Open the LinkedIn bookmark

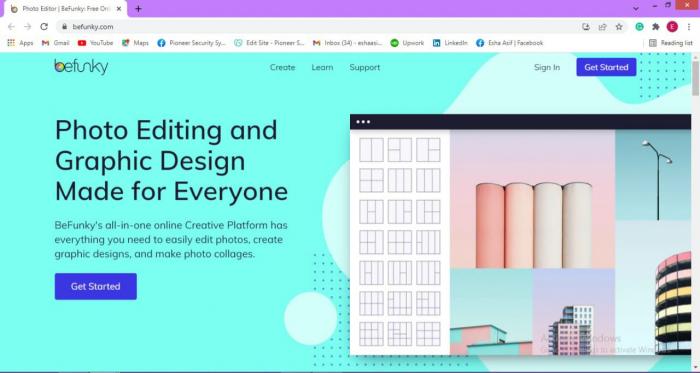pyautogui.click(x=450, y=43)
